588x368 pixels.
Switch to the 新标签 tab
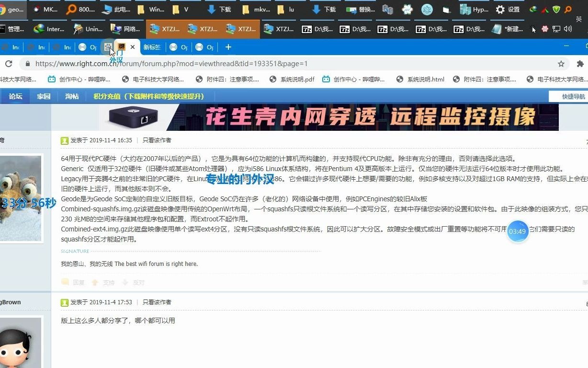point(152,47)
